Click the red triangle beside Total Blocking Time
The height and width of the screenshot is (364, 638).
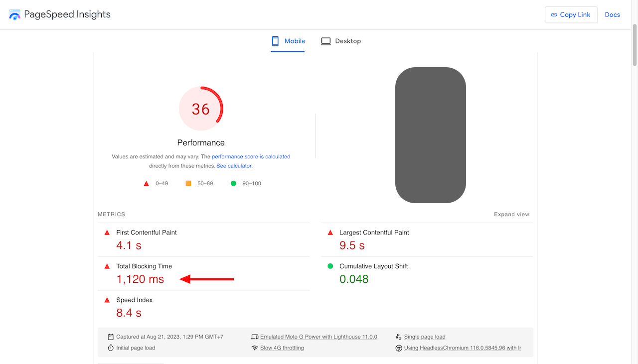tap(107, 266)
